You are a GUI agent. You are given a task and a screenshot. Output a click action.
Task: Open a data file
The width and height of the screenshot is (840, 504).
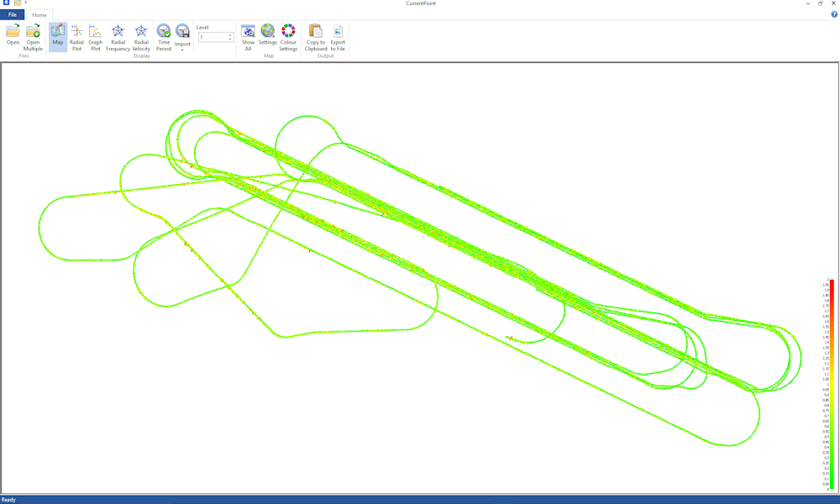(13, 36)
